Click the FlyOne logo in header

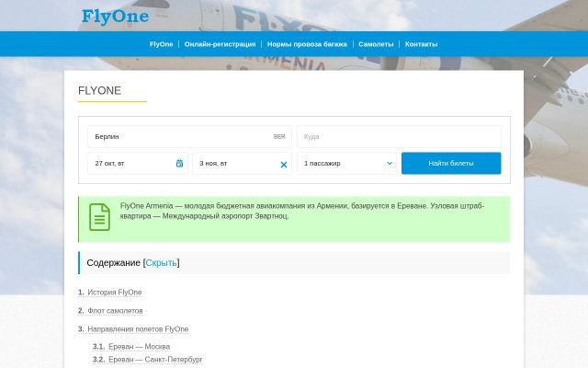point(115,17)
